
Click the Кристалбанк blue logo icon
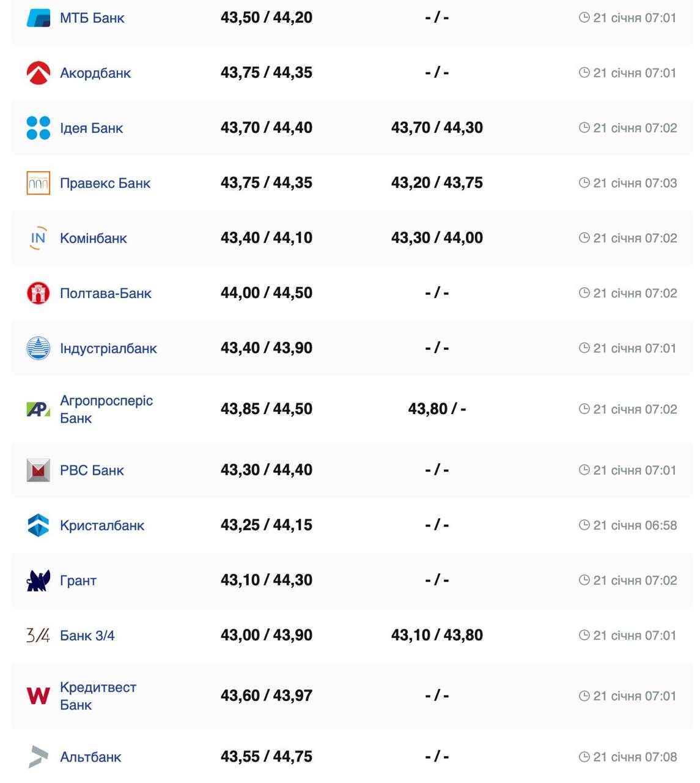tap(39, 525)
